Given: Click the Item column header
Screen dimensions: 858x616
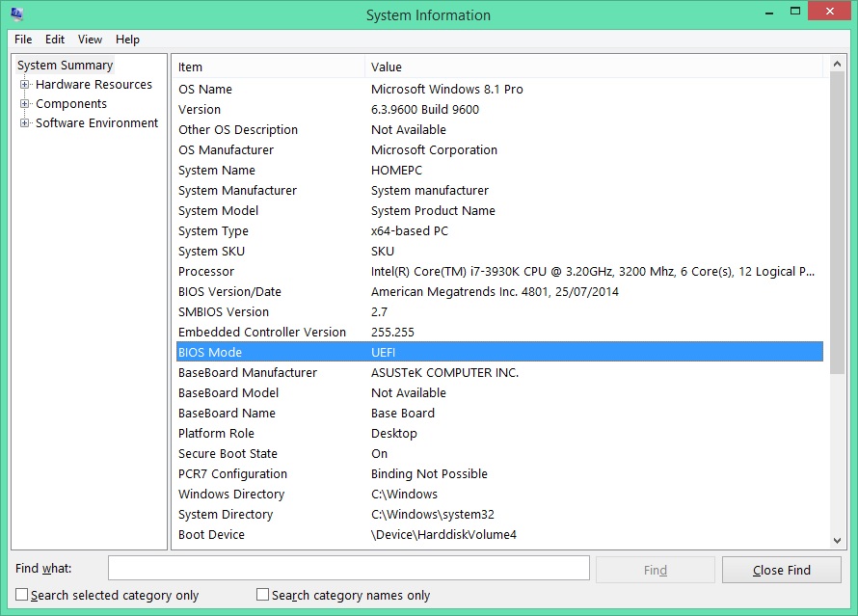Looking at the screenshot, I should tap(270, 67).
